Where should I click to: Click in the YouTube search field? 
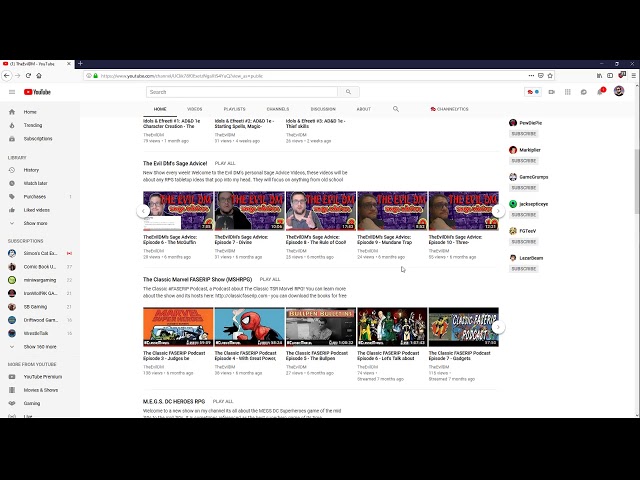point(242,92)
